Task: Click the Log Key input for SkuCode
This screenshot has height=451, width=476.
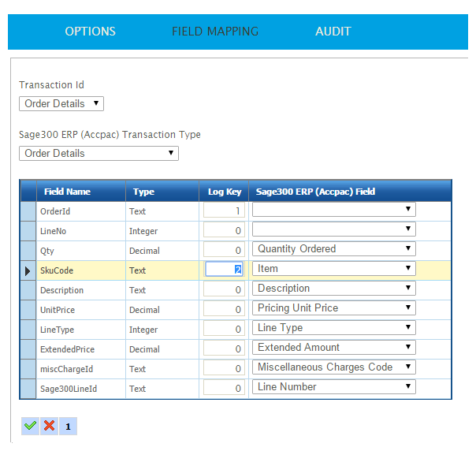Action: click(225, 270)
